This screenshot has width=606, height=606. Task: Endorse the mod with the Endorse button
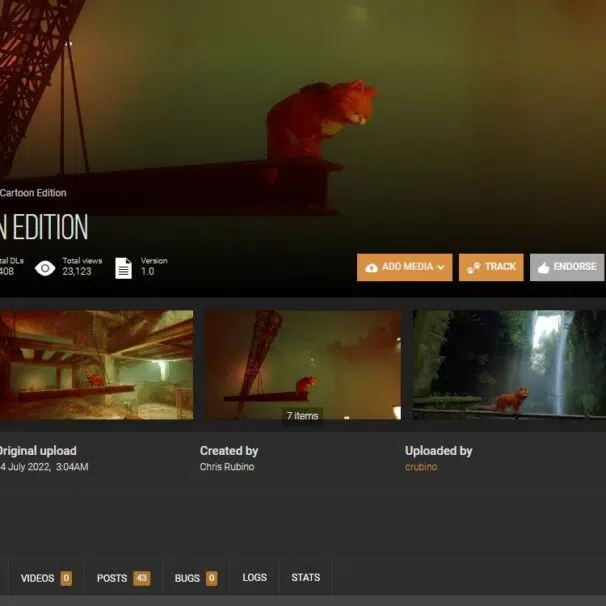pos(567,267)
